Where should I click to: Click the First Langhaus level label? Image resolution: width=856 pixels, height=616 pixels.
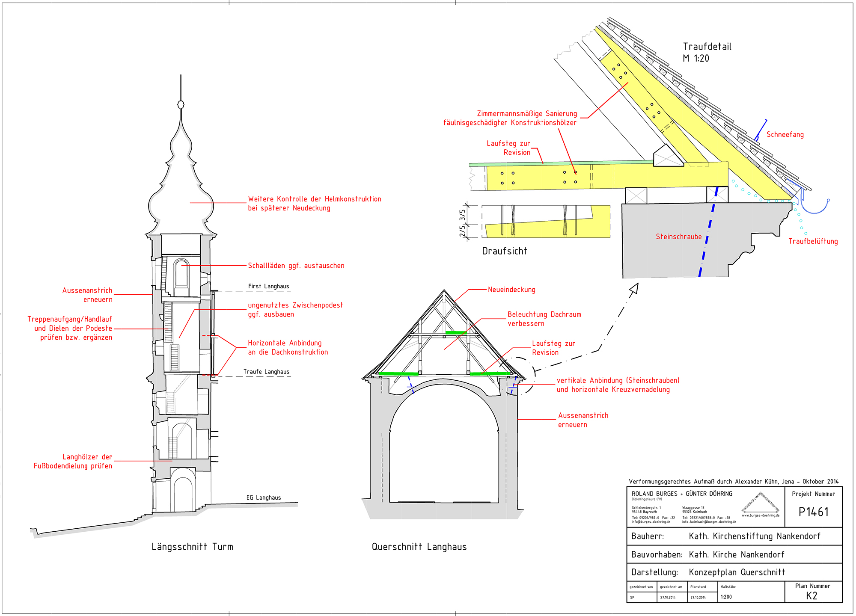[x=268, y=286]
